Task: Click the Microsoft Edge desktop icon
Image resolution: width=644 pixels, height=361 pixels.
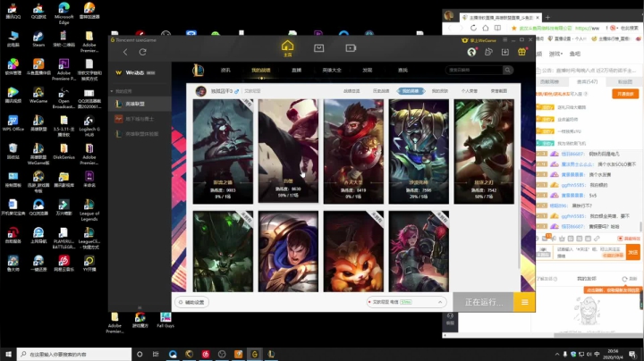Action: [64, 13]
